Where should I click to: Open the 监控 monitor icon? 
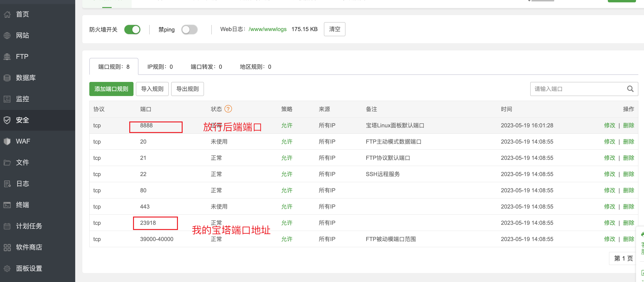tap(7, 99)
